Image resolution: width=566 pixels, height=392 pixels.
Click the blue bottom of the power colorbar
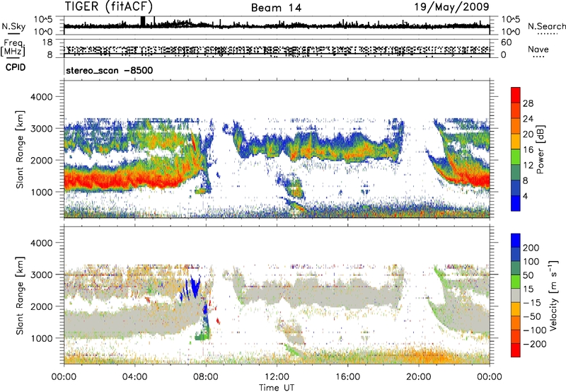(516, 203)
